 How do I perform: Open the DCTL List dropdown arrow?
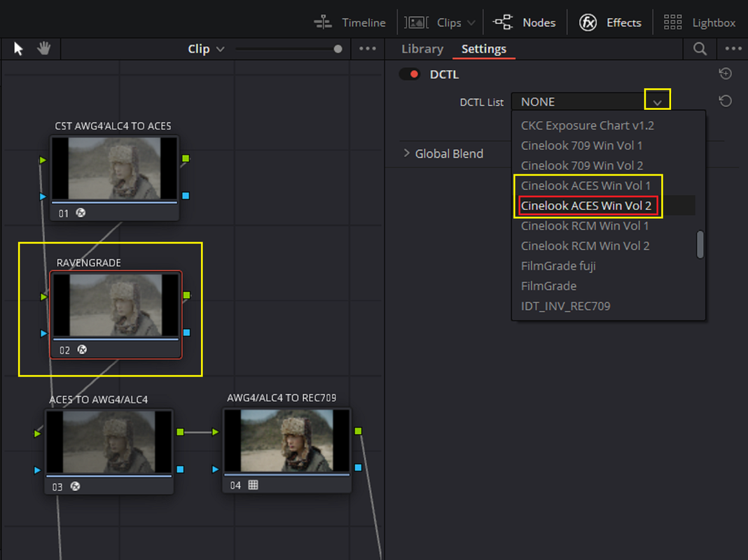coord(658,101)
